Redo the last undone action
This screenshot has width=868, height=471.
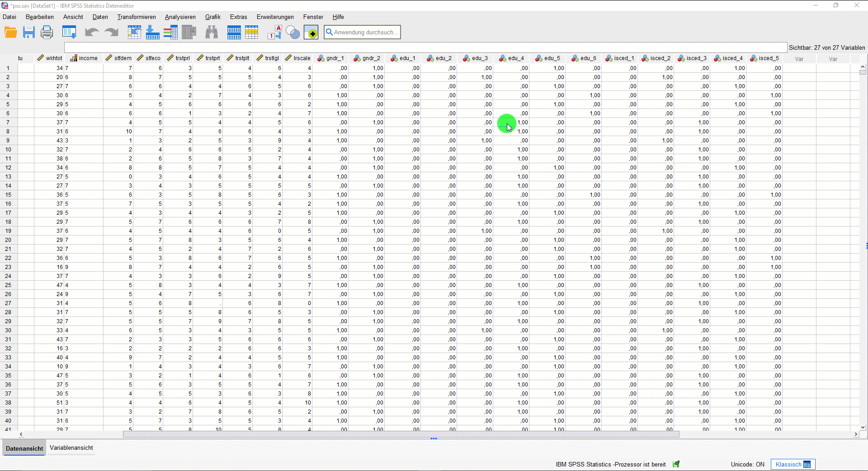111,33
